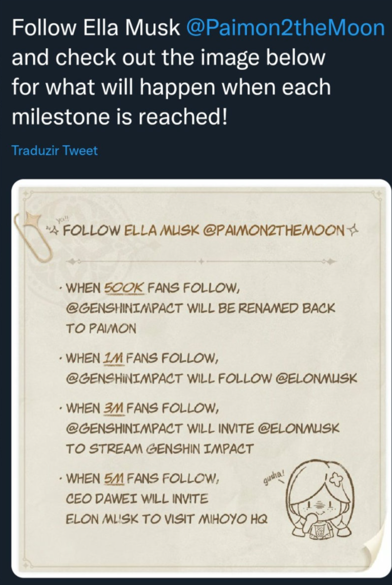The image size is (392, 585).
Task: Open the @Paimon2theMoon profile mention link
Action: pyautogui.click(x=285, y=28)
